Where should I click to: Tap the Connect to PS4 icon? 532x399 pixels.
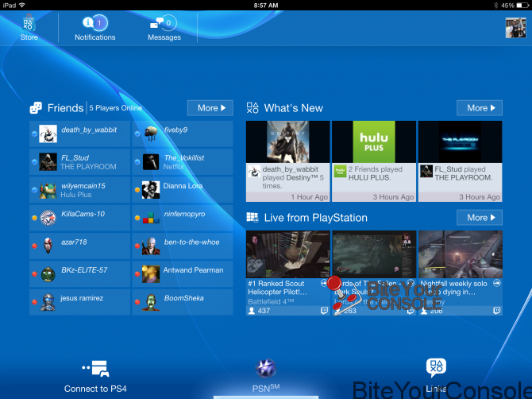coord(95,369)
